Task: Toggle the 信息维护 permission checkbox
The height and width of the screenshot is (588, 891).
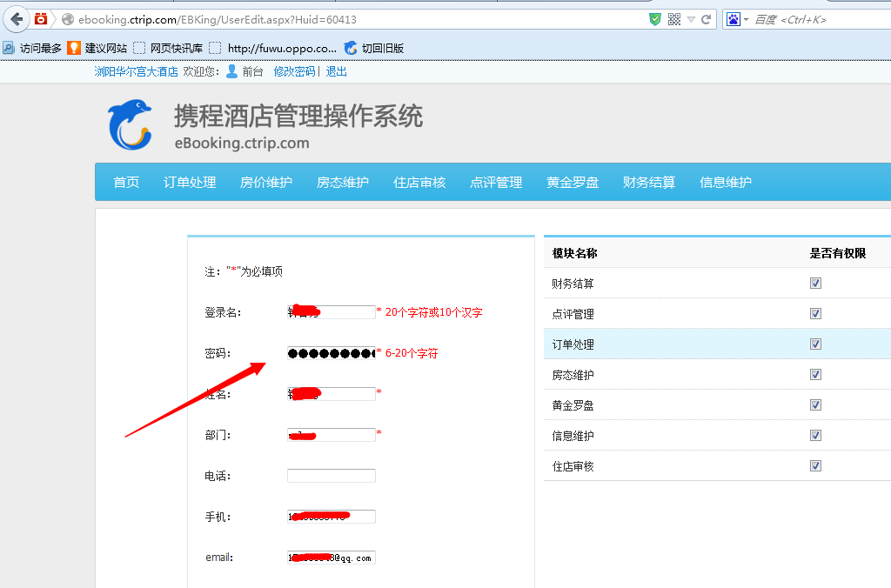Action: coord(815,435)
